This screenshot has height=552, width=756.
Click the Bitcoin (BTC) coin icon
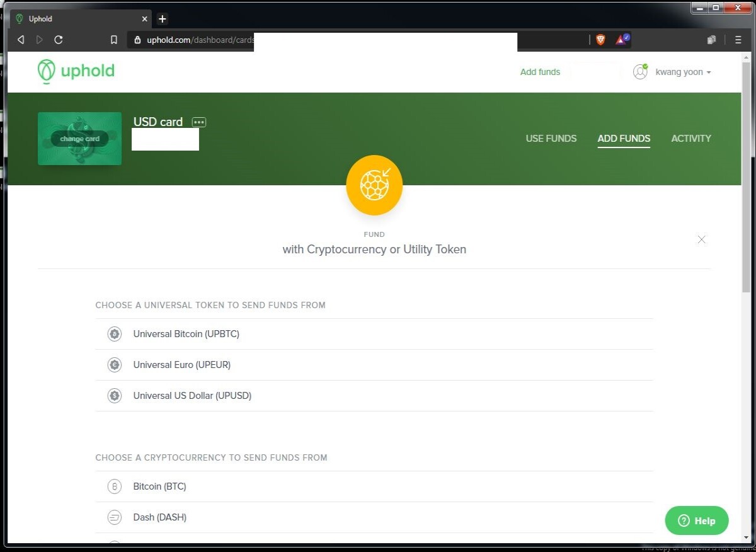[x=114, y=486]
